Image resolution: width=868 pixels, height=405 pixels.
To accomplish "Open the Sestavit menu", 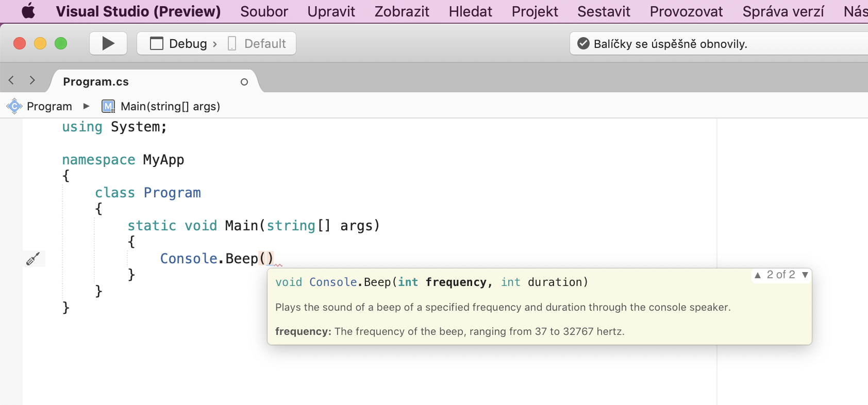I will tap(604, 11).
